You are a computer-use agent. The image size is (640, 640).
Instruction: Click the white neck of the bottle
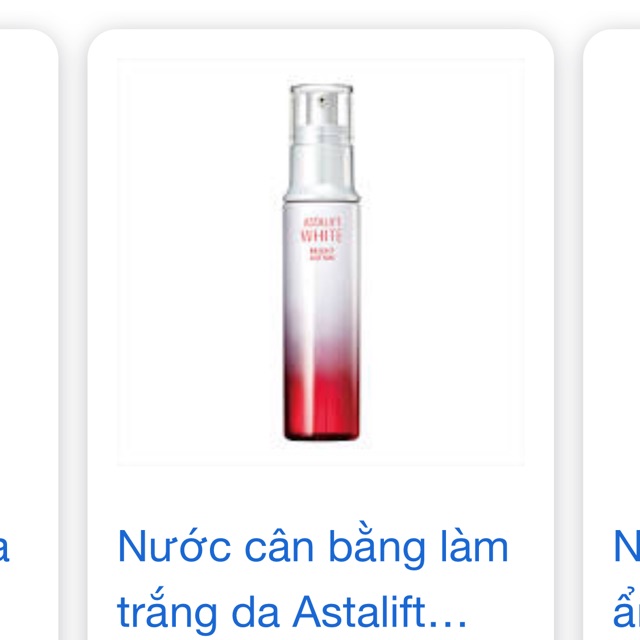tap(321, 171)
